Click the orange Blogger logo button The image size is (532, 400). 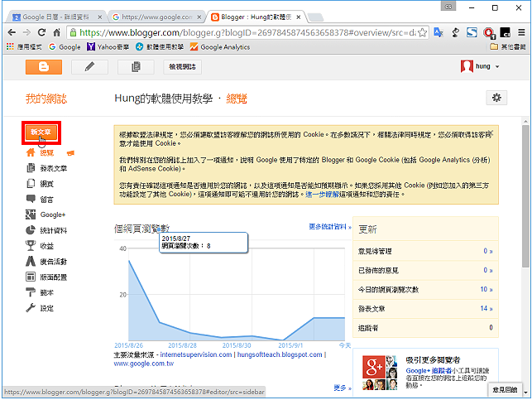(x=44, y=67)
